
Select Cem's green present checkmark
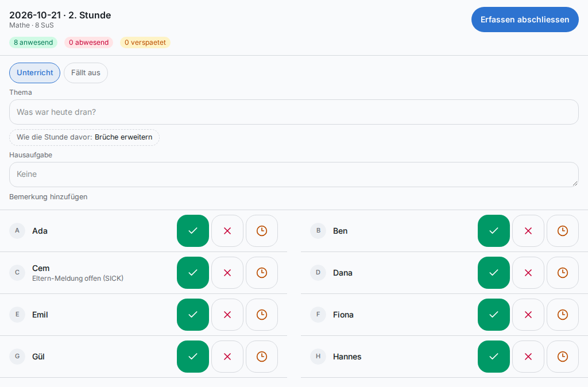193,273
